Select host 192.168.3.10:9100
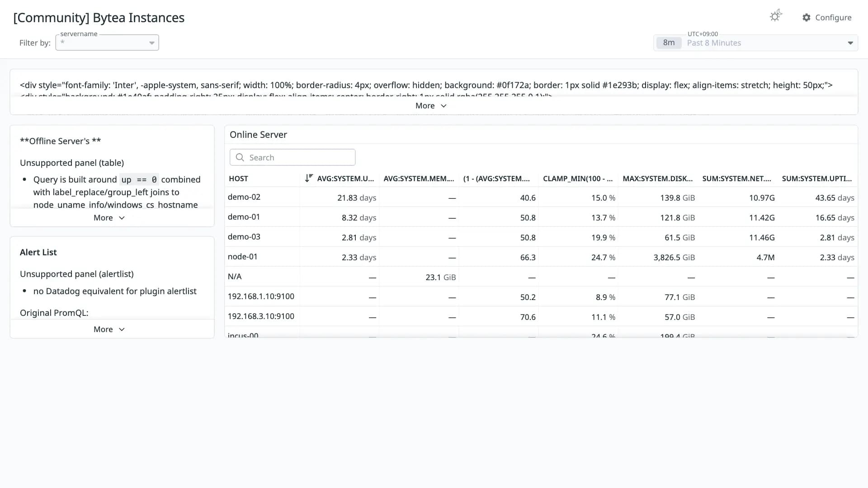This screenshot has width=868, height=488. click(261, 316)
